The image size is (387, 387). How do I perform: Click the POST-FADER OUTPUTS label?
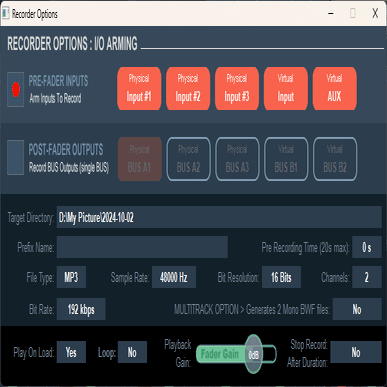click(x=66, y=149)
